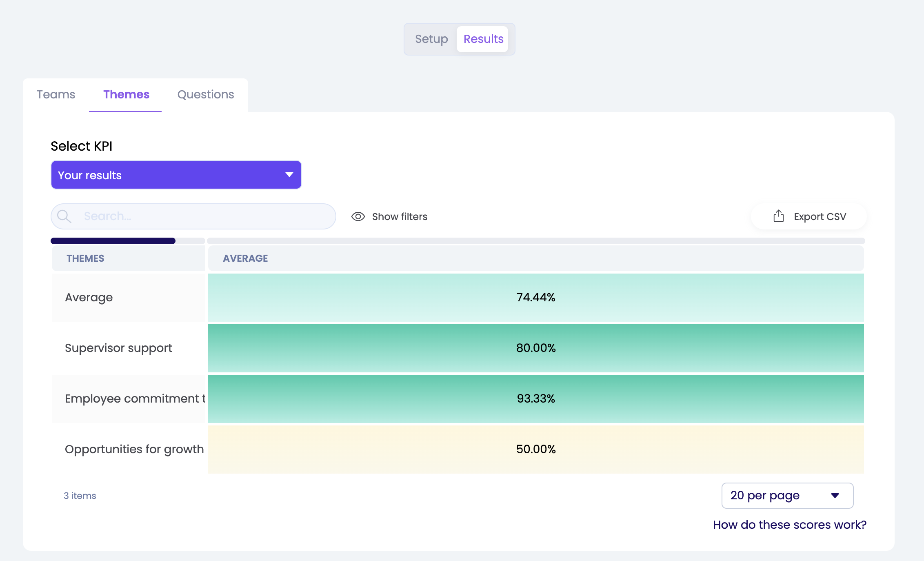The image size is (924, 561).
Task: Click the AVERAGE column header
Action: point(245,258)
